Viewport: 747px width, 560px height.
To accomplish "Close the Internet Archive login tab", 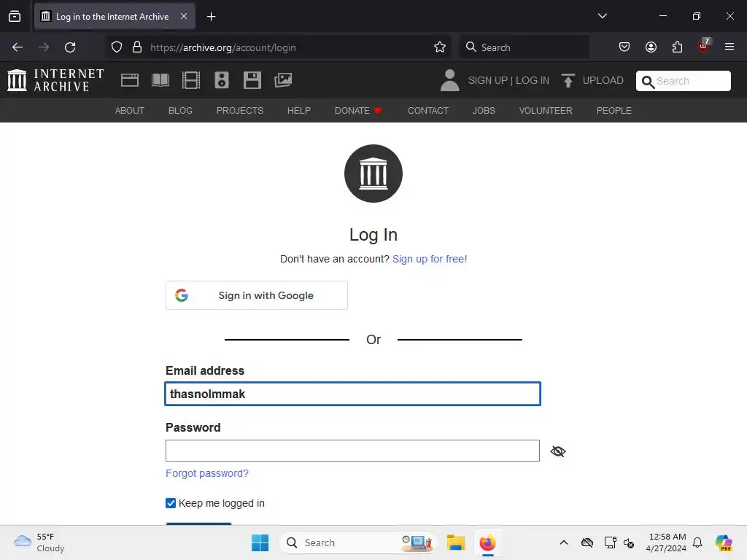I will [184, 16].
